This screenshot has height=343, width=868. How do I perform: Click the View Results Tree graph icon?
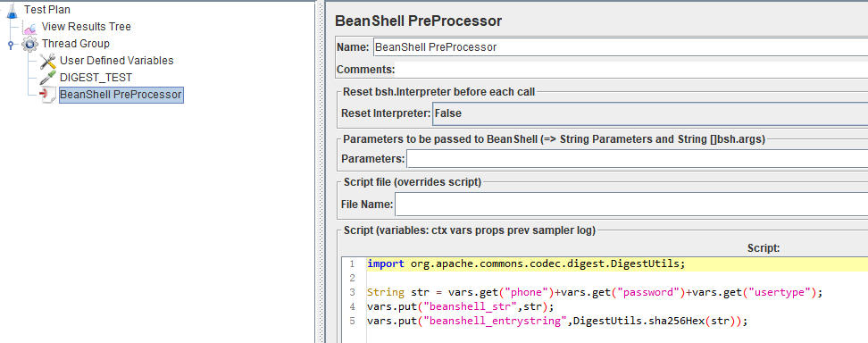[x=29, y=27]
